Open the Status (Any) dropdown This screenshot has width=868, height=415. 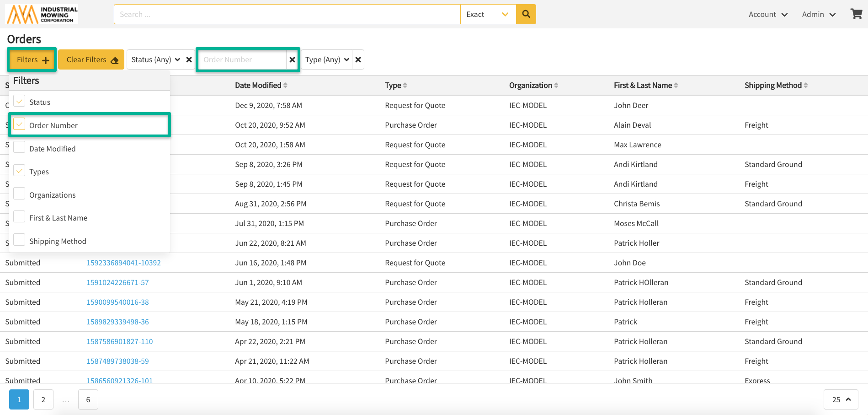pos(155,59)
